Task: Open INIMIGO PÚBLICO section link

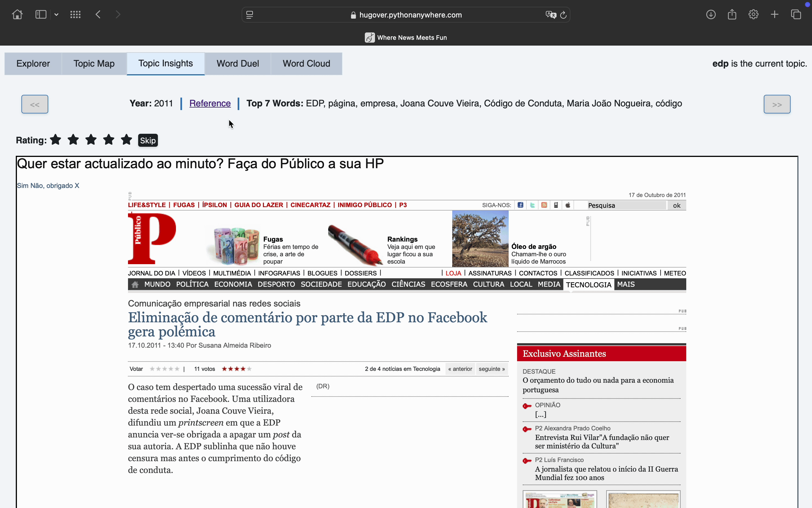Action: click(365, 205)
